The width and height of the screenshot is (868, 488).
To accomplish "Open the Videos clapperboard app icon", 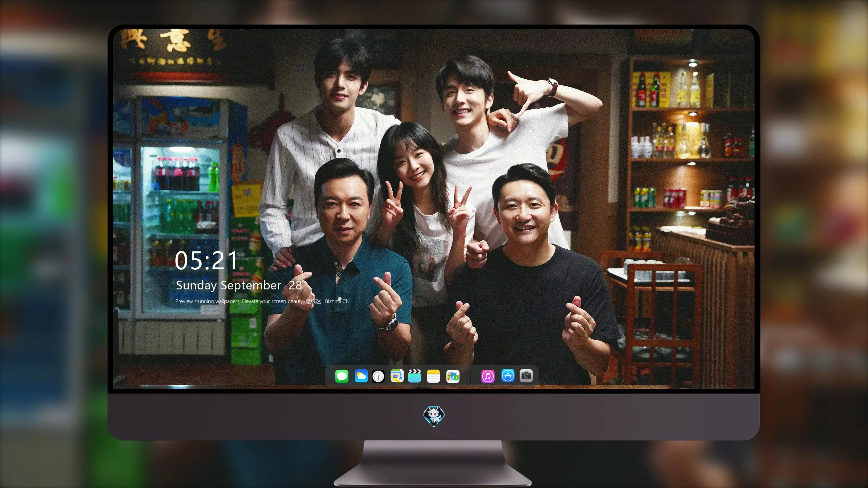I will pyautogui.click(x=415, y=376).
